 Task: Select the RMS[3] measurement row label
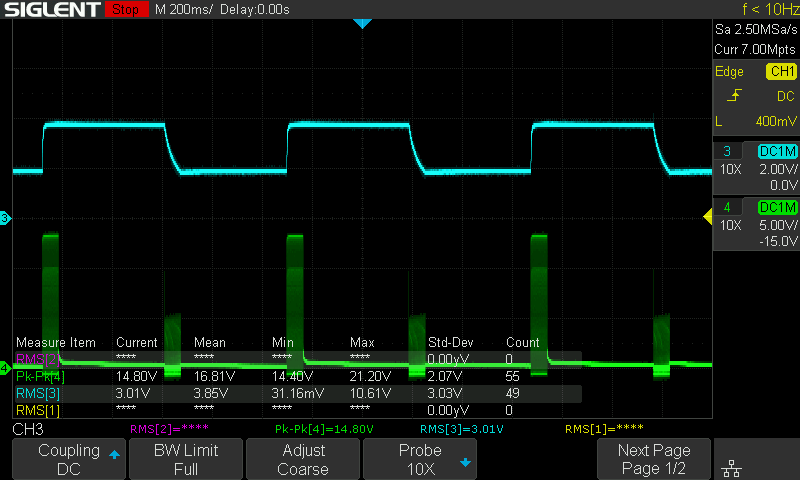click(x=38, y=394)
